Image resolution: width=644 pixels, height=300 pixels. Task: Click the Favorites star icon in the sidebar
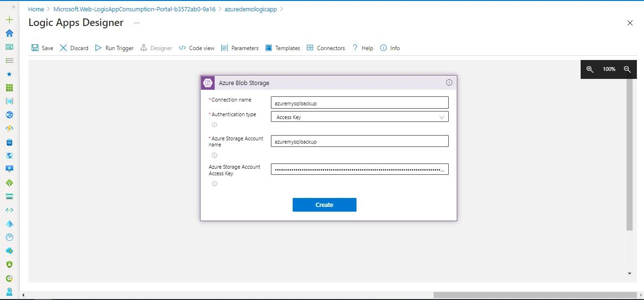9,74
